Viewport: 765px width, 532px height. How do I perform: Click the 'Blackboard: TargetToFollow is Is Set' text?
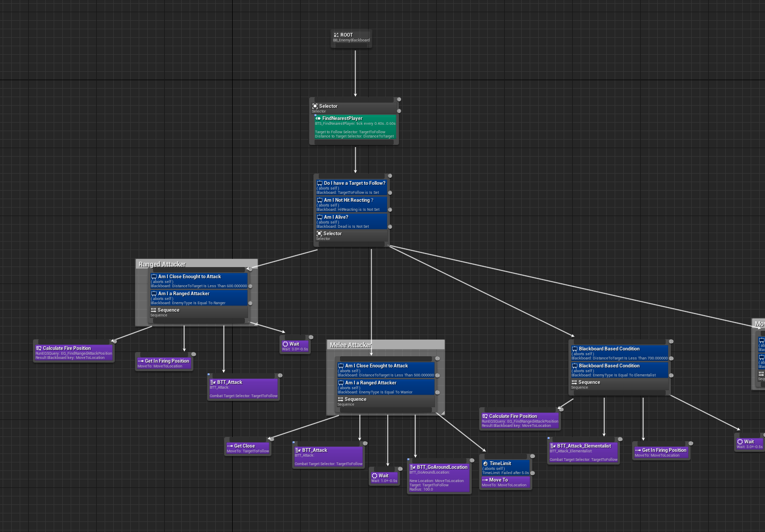pos(348,193)
